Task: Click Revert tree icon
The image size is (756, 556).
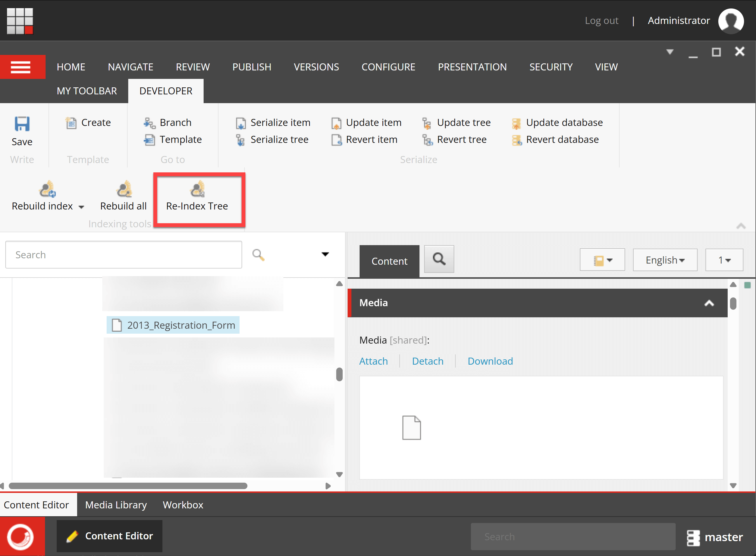Action: click(x=427, y=140)
